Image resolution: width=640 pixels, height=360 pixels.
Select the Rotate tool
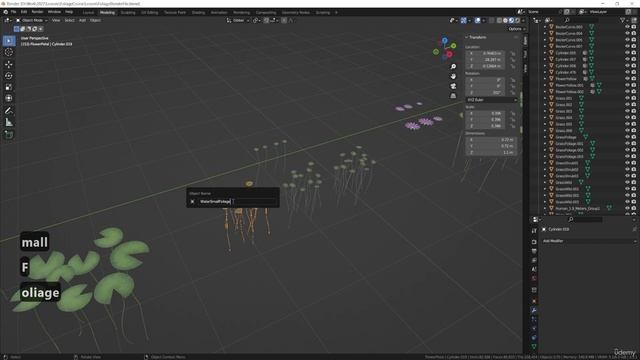click(9, 76)
